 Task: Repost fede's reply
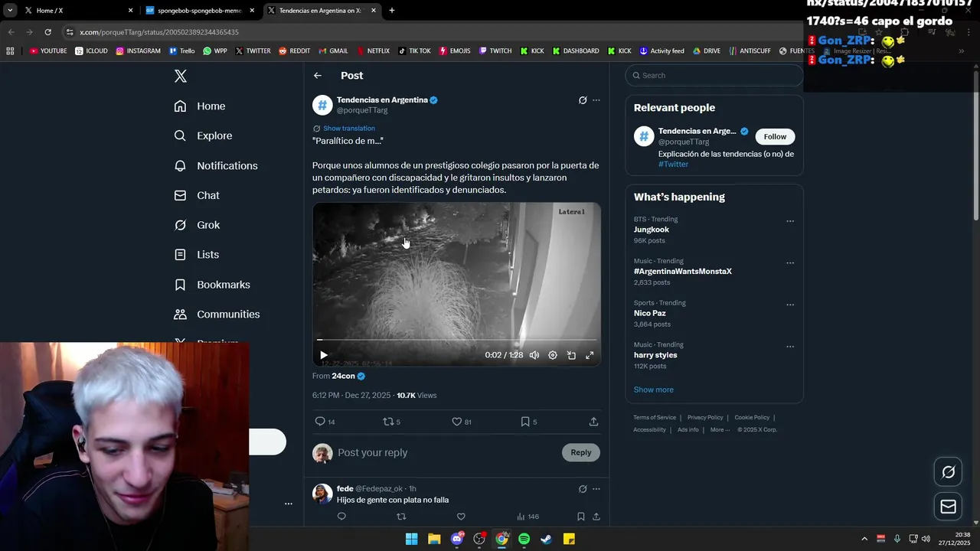coord(401,517)
